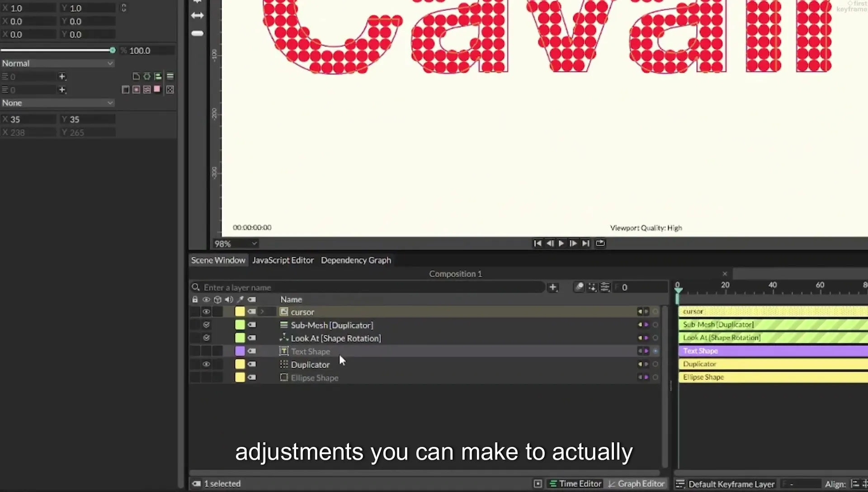
Task: Step to the previous frame
Action: click(550, 243)
